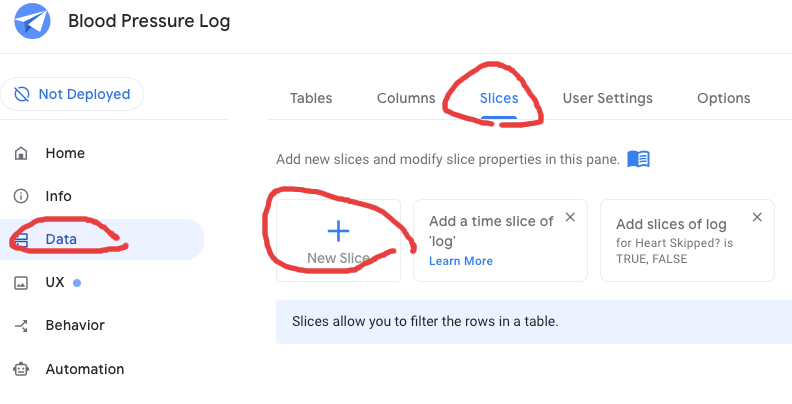This screenshot has height=404, width=792.
Task: Switch to the Tables tab
Action: tap(310, 98)
